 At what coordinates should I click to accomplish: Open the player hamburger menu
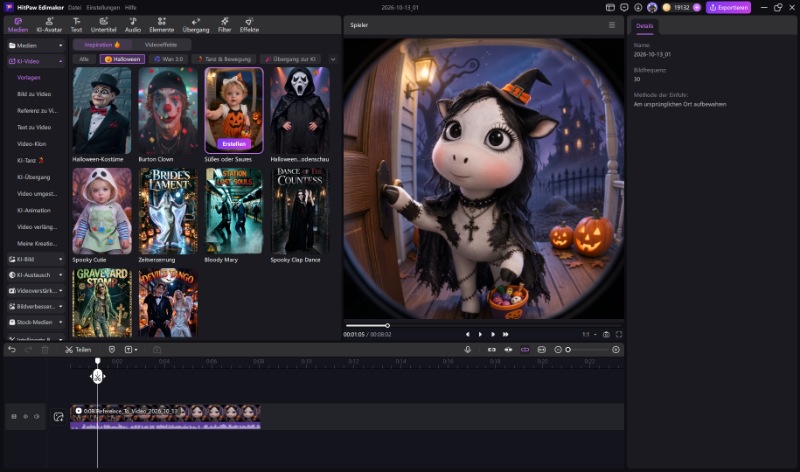click(x=612, y=24)
